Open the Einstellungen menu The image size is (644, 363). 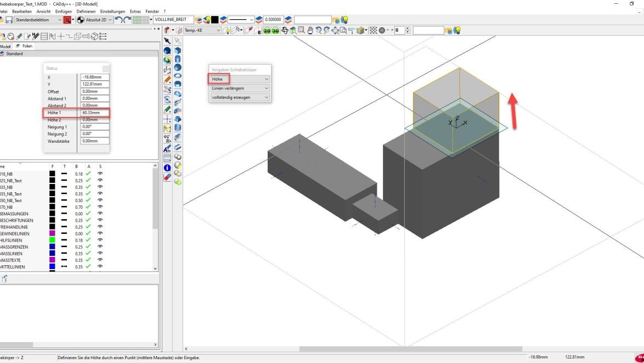click(x=111, y=12)
